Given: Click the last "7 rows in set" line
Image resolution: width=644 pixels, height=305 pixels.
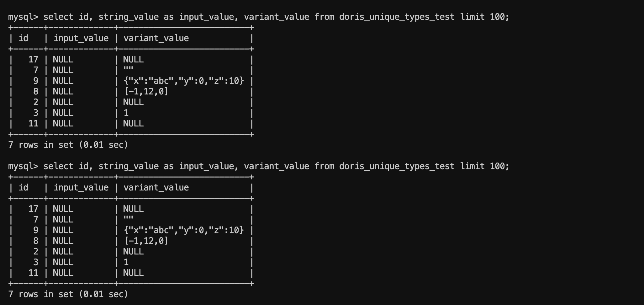Looking at the screenshot, I should point(68,294).
